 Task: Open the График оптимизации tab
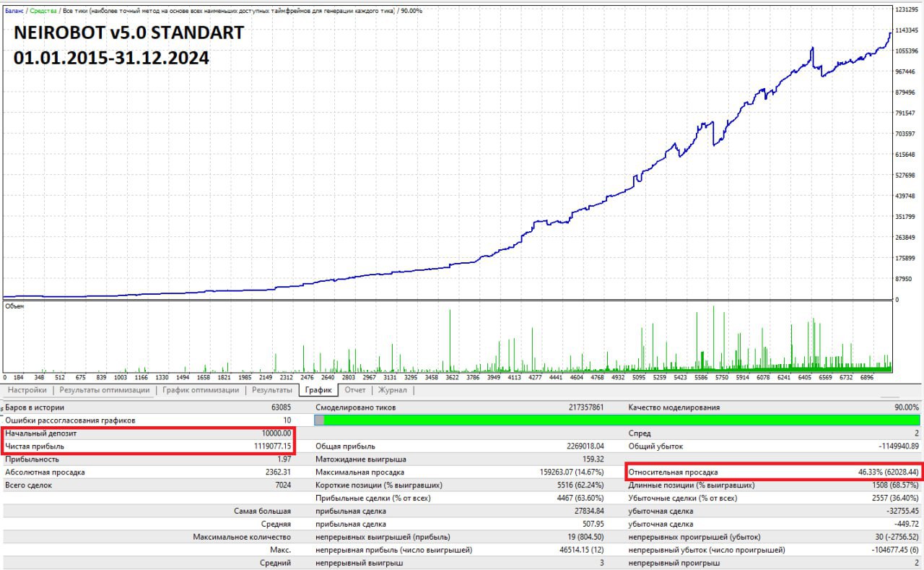201,390
